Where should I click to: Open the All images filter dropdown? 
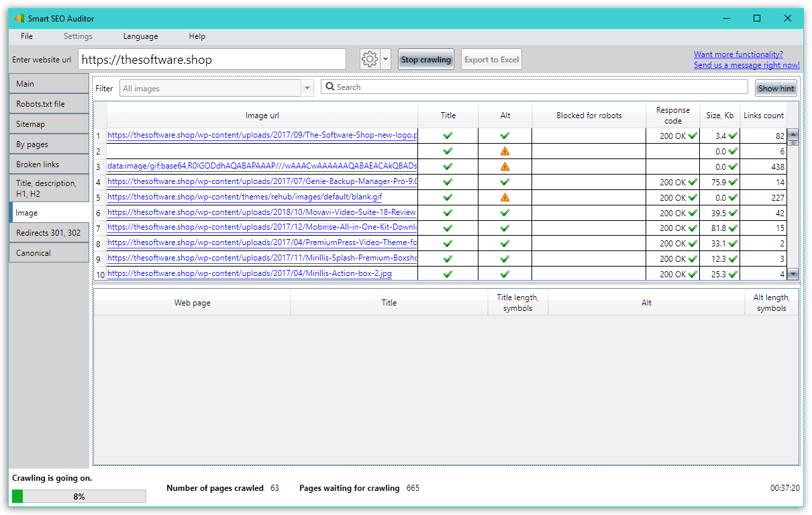[x=307, y=88]
